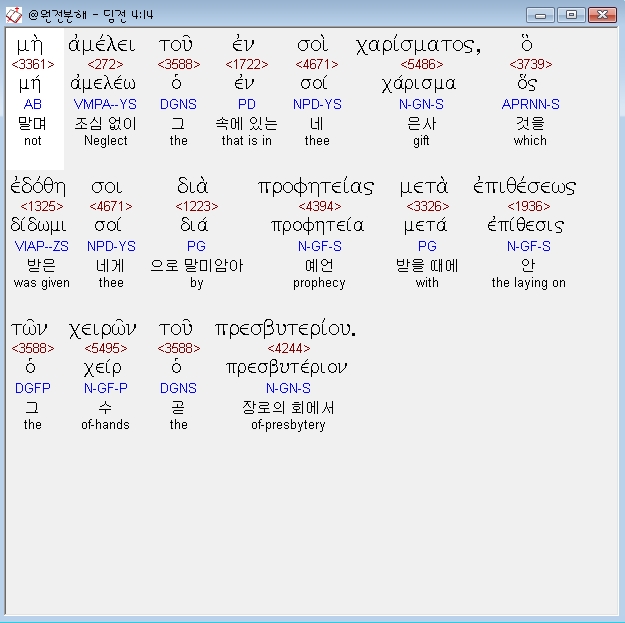Click the Greek word πρεσβυτερίου
The image size is (625, 623).
tap(285, 329)
